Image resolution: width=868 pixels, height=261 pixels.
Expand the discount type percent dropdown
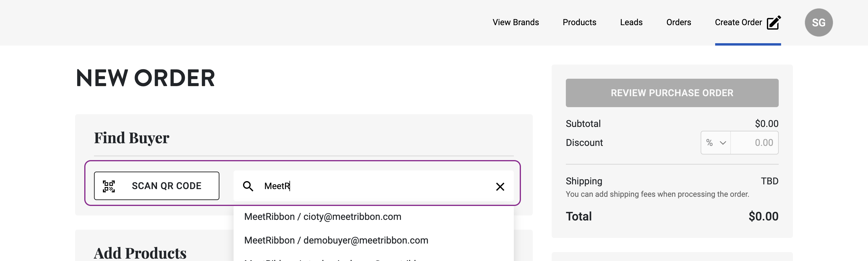[716, 143]
